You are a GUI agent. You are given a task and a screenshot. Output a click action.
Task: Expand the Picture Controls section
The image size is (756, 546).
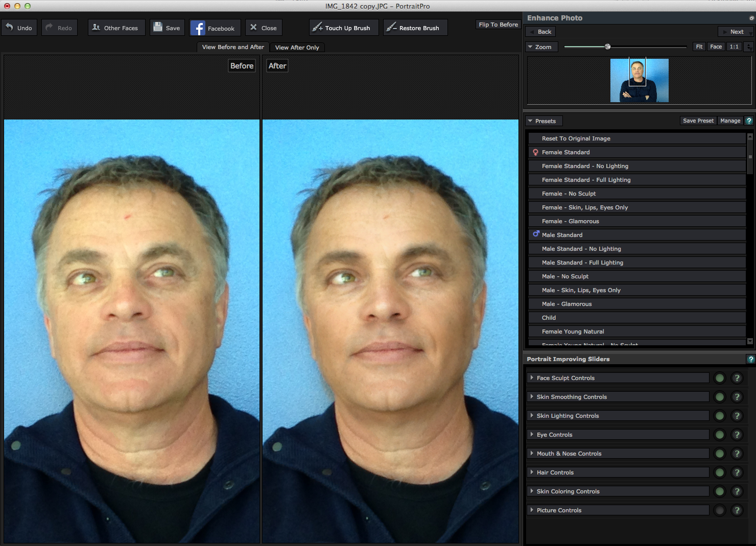coord(618,510)
